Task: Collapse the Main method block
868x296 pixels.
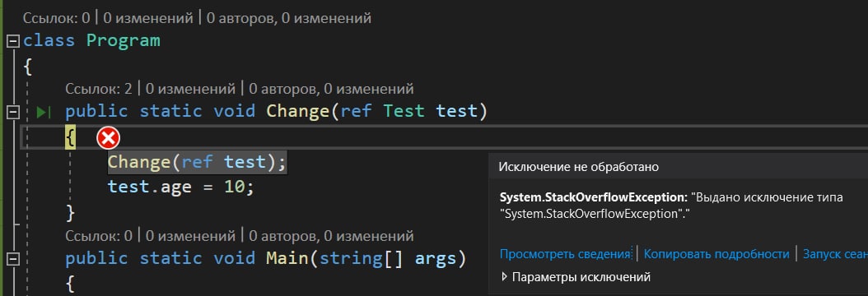Action: point(13,259)
